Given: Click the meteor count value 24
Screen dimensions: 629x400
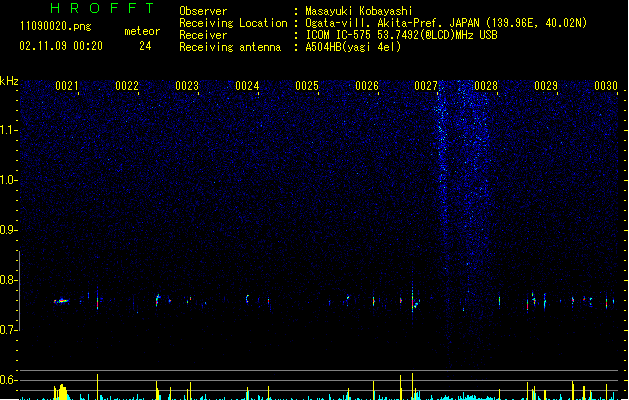Looking at the screenshot, I should (145, 46).
